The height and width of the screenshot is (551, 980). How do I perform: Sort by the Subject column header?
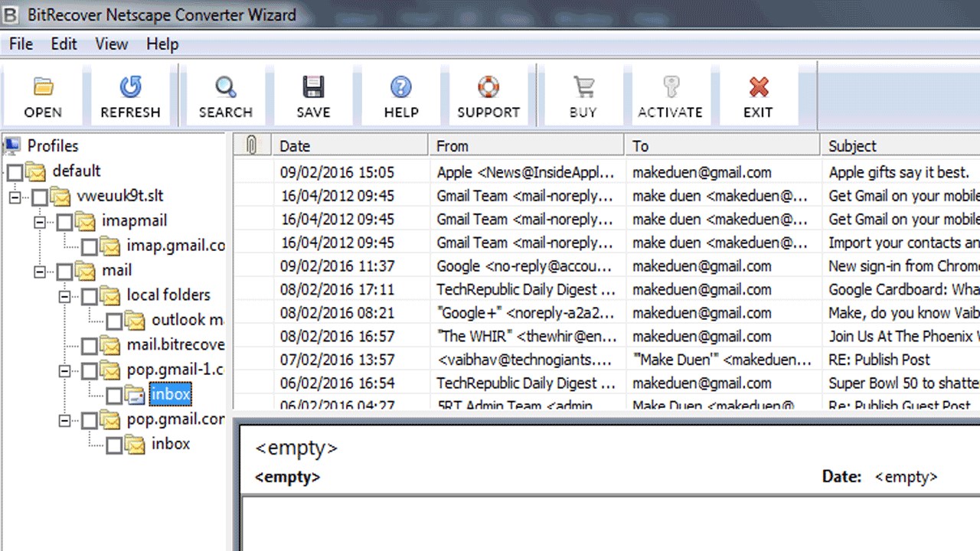tap(900, 145)
